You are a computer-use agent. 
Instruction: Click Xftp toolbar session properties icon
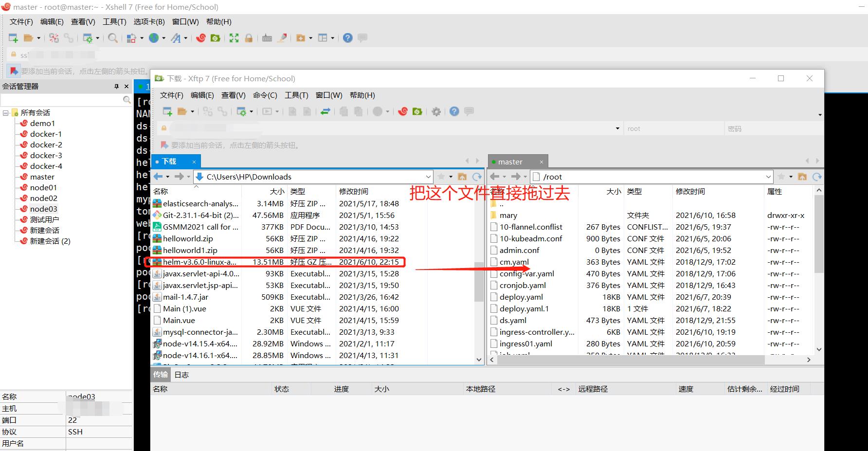tap(241, 111)
